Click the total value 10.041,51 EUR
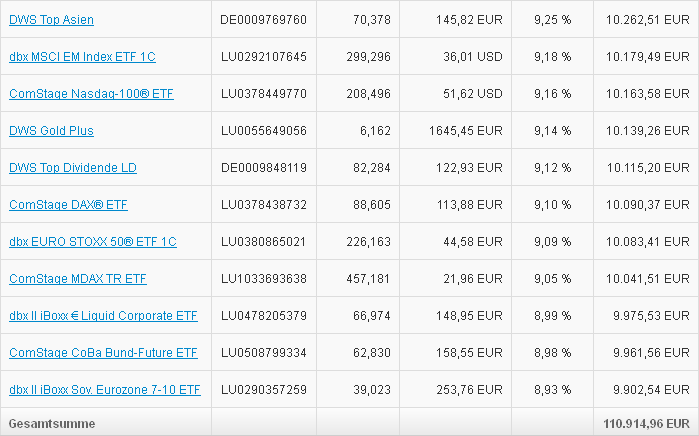Image resolution: width=699 pixels, height=436 pixels. pyautogui.click(x=648, y=279)
